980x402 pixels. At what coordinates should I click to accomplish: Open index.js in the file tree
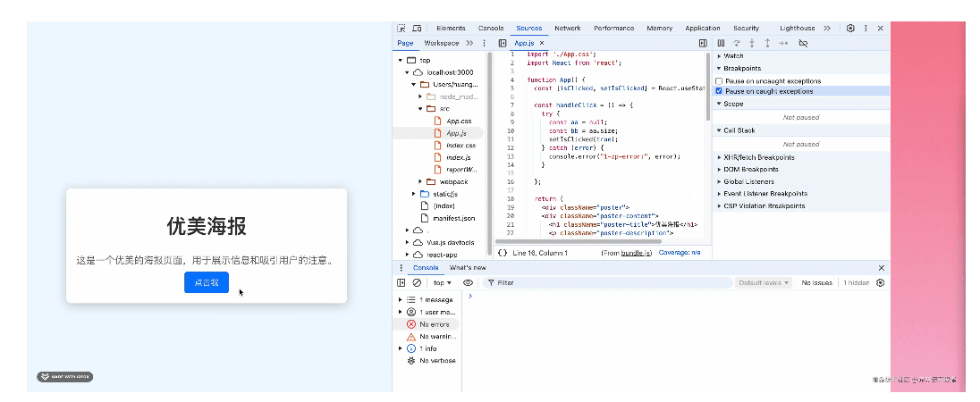pyautogui.click(x=458, y=157)
